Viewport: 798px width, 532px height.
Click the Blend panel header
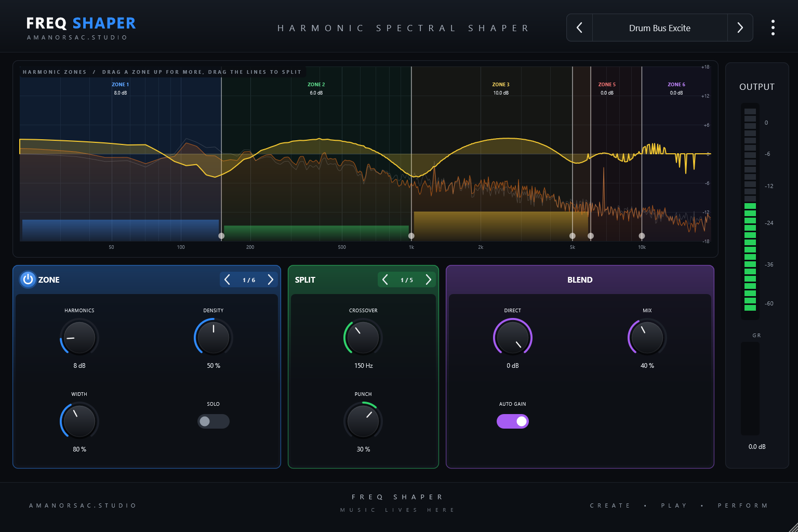[580, 280]
